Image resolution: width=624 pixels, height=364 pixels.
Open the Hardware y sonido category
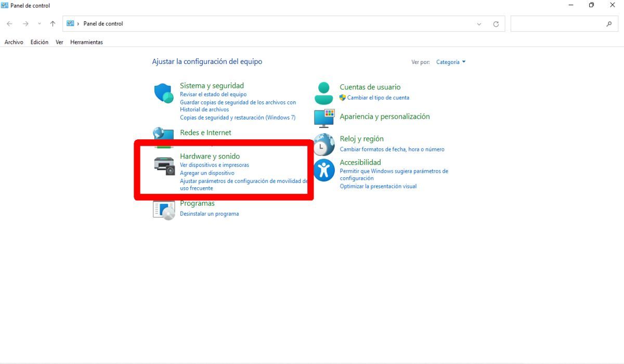point(210,156)
